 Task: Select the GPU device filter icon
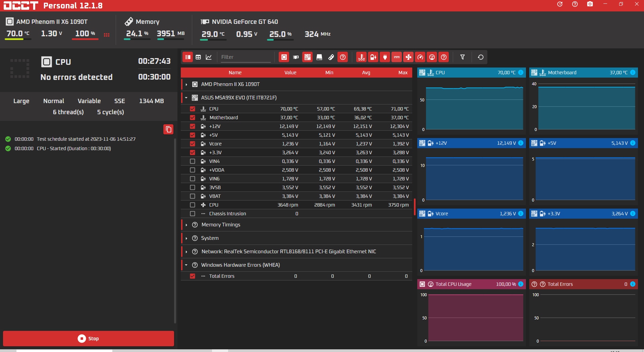296,57
